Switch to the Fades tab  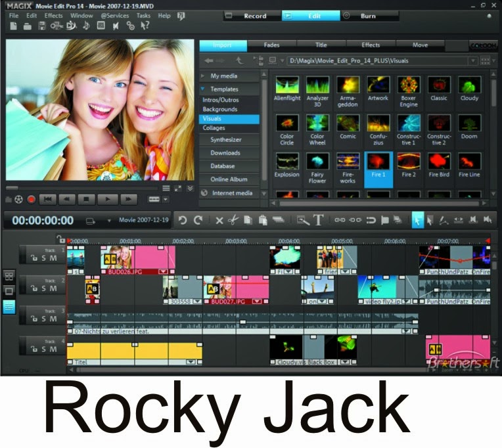coord(272,45)
